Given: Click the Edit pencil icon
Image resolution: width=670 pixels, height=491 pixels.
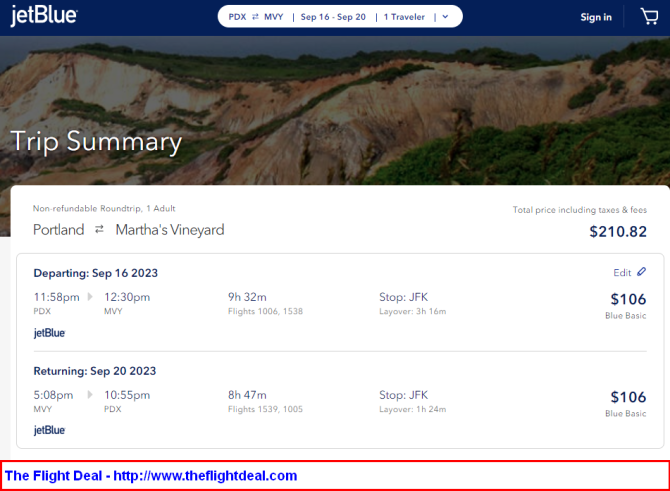Looking at the screenshot, I should [641, 272].
